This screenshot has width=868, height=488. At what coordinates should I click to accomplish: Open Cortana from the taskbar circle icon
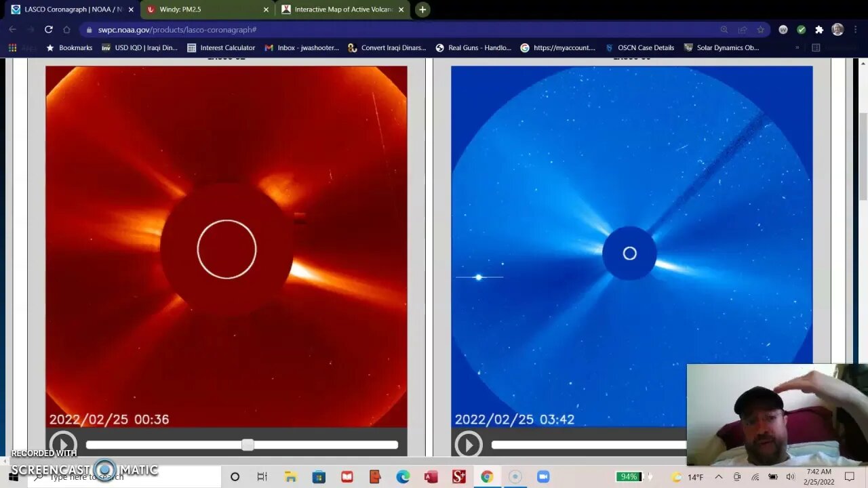[x=235, y=477]
